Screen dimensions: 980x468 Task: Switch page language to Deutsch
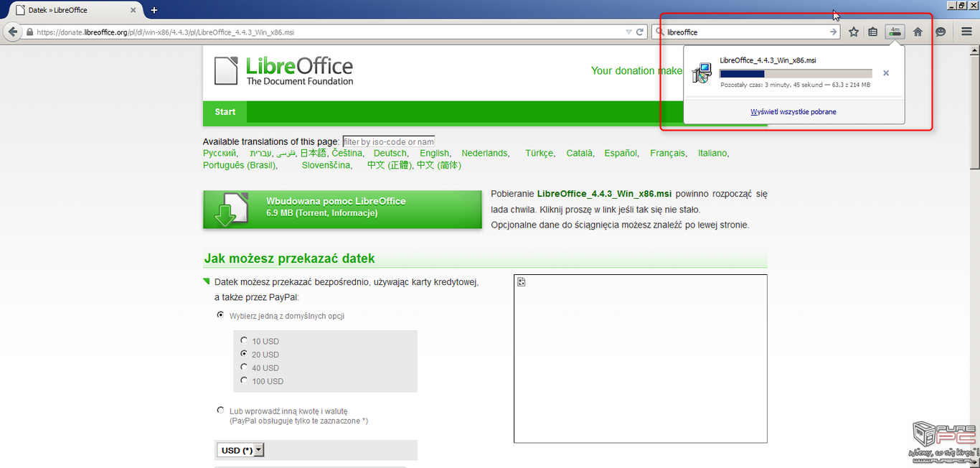click(390, 154)
